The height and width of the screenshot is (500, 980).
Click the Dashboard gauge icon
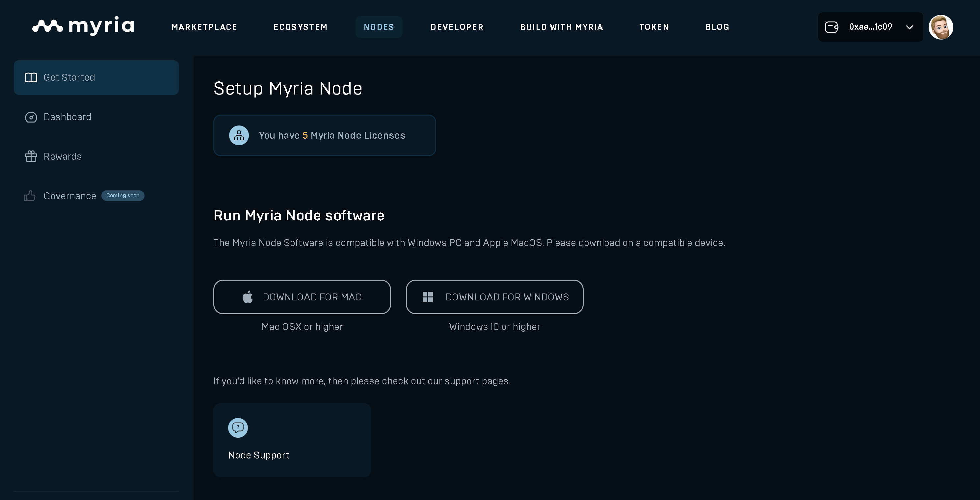coord(31,117)
